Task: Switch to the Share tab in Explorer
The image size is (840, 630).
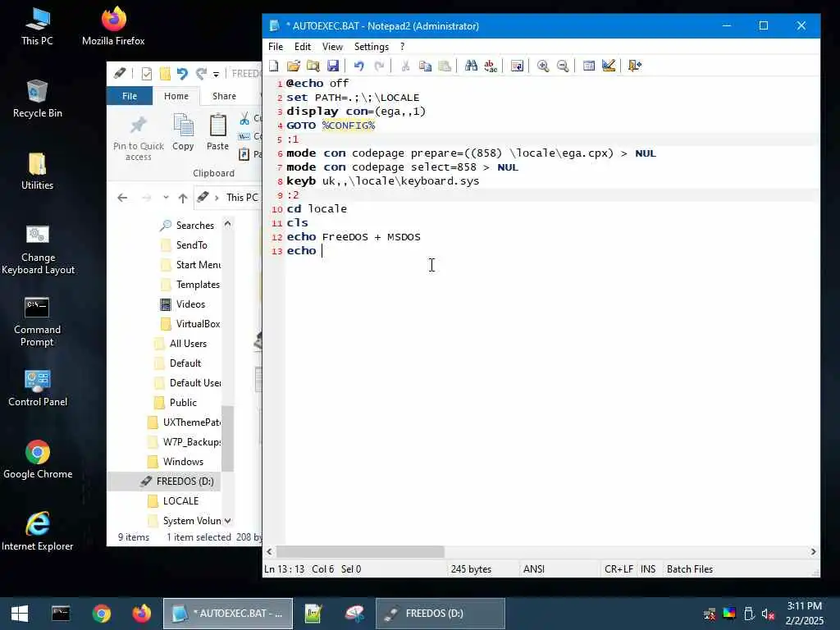Action: (224, 96)
